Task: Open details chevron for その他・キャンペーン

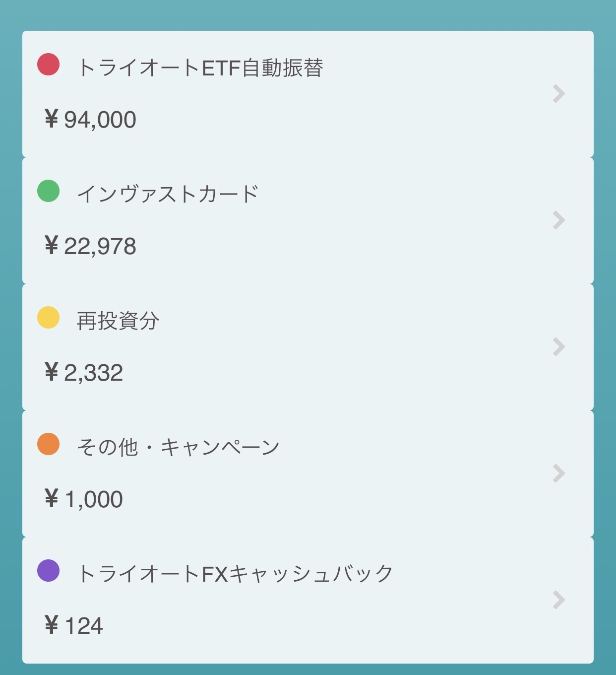Action: (559, 473)
